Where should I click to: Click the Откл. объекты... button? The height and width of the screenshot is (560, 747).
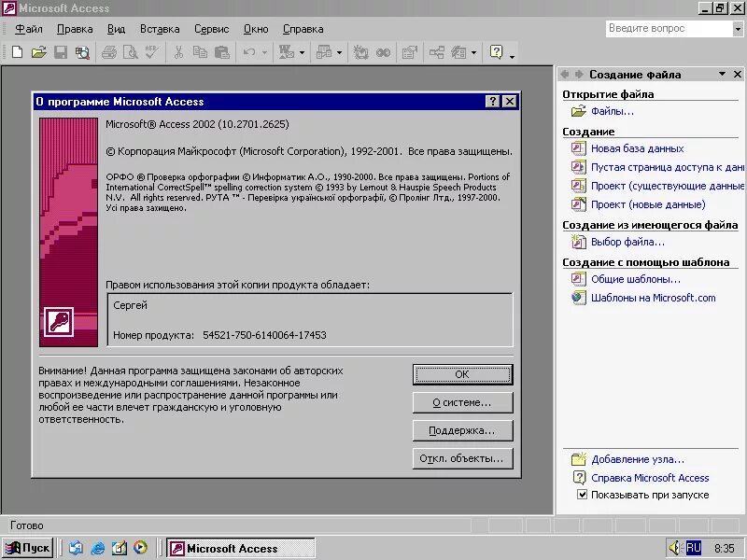(x=462, y=458)
